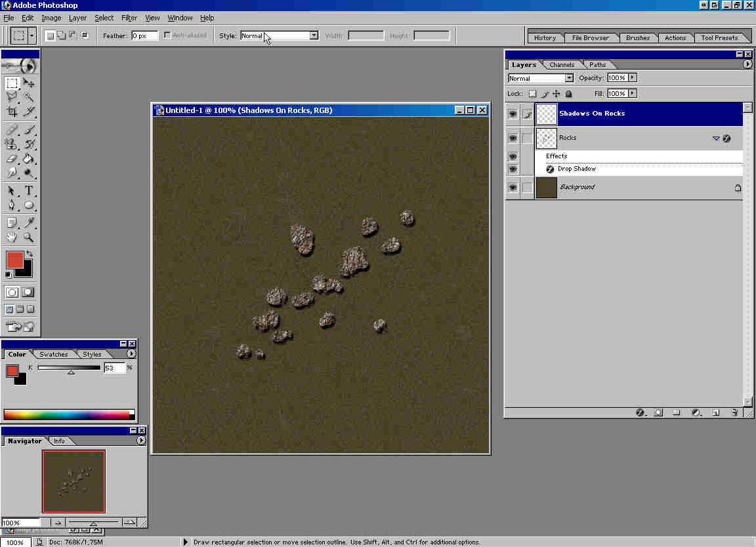Screen dimensions: 756x547
Task: Click the Feather input field
Action: click(144, 35)
